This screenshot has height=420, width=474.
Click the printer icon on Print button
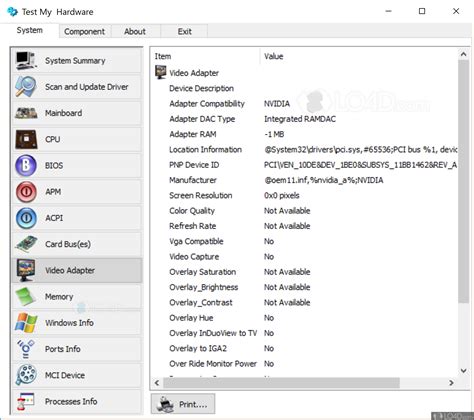pos(165,404)
